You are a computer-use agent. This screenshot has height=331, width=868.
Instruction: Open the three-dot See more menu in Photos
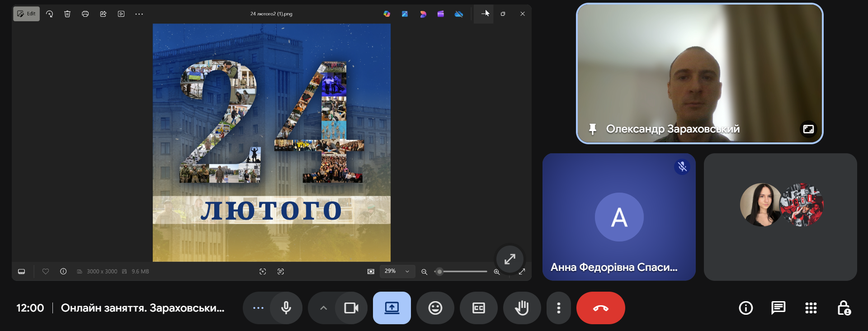[139, 14]
